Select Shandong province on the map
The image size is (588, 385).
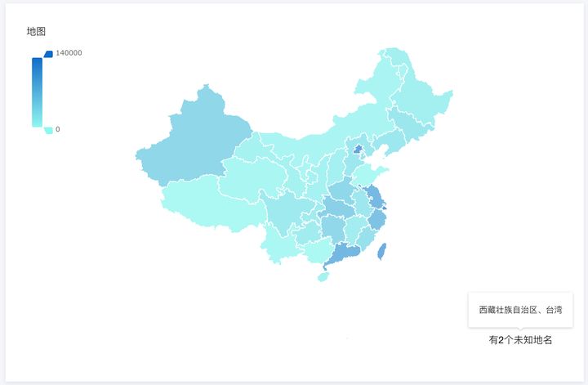369,174
